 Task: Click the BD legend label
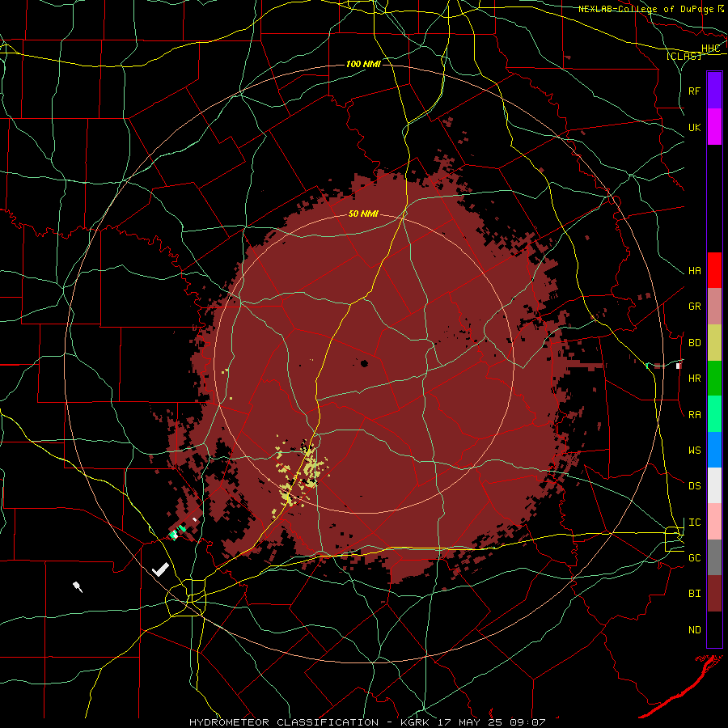[x=694, y=343]
